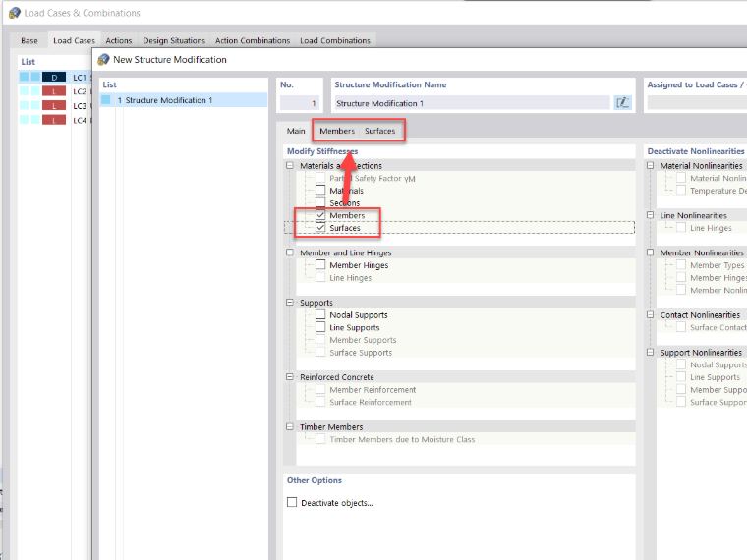Select LC4 in the load cases list
The height and width of the screenshot is (560, 747).
click(55, 120)
